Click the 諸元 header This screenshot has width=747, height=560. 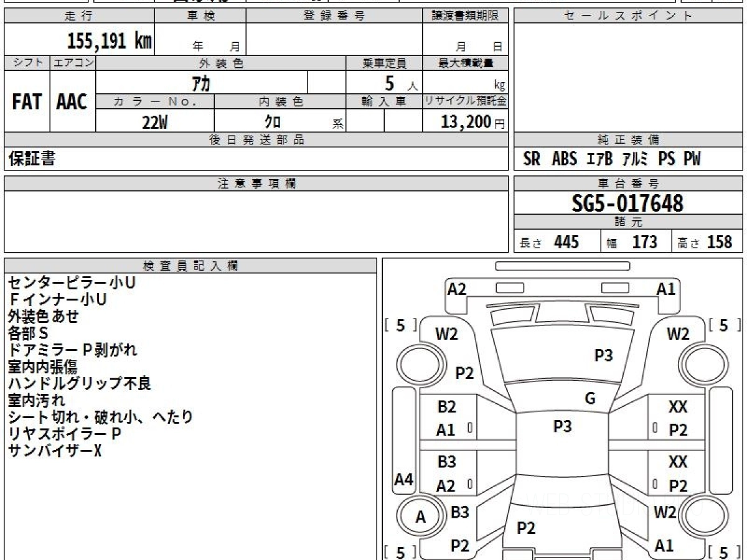click(629, 222)
